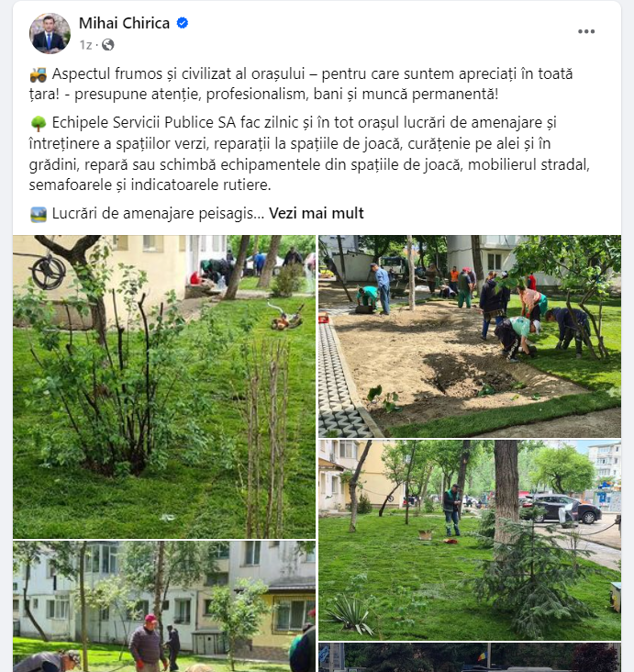Click the paragraph about Echipele Servicii Publice SA
Viewport: 634px width, 672px height.
[x=309, y=153]
